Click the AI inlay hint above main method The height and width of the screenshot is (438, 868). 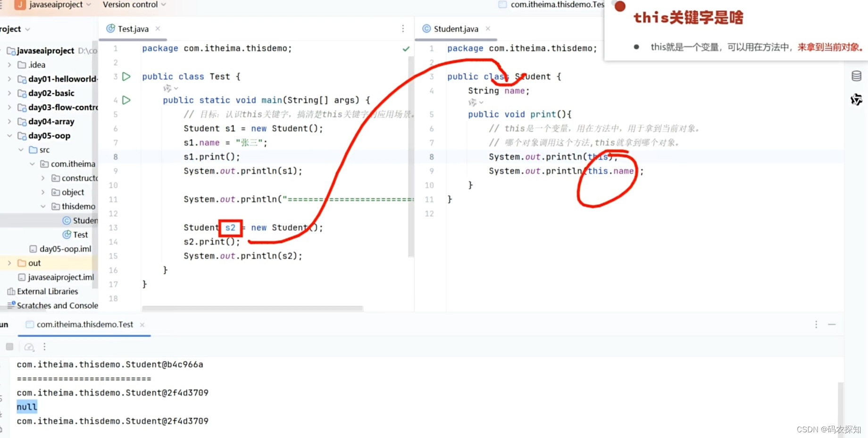tap(170, 88)
